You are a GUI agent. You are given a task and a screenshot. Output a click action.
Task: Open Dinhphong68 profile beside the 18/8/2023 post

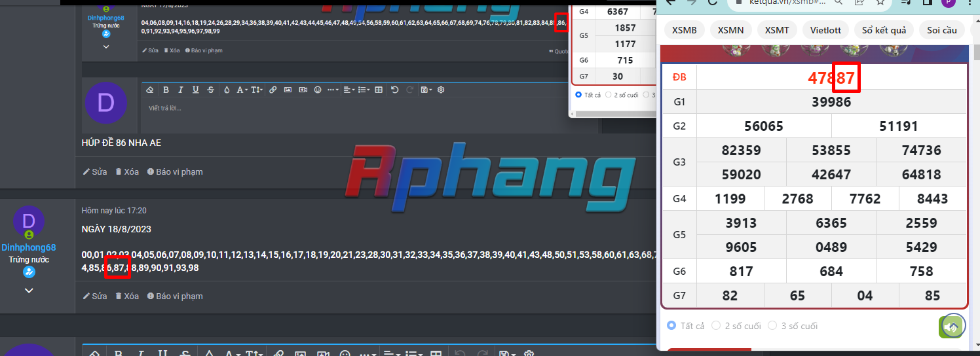pos(29,247)
